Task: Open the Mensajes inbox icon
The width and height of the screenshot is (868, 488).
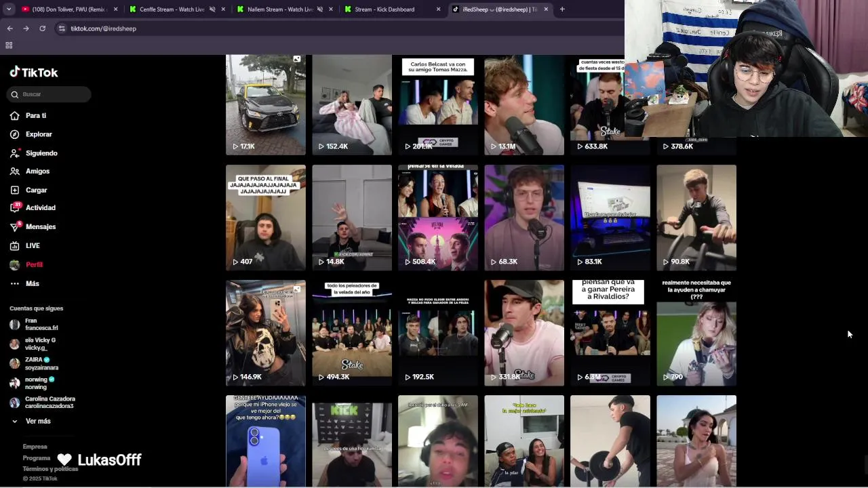Action: (x=15, y=227)
